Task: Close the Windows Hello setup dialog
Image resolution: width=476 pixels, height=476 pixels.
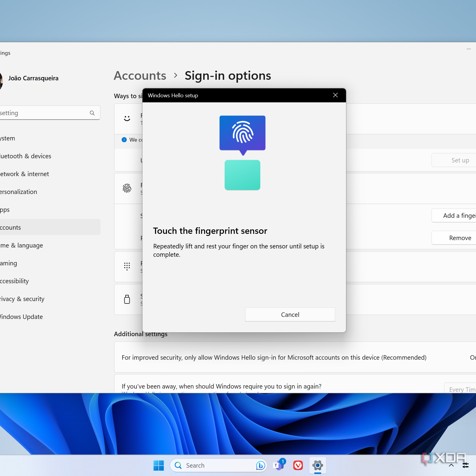Action: tap(335, 95)
